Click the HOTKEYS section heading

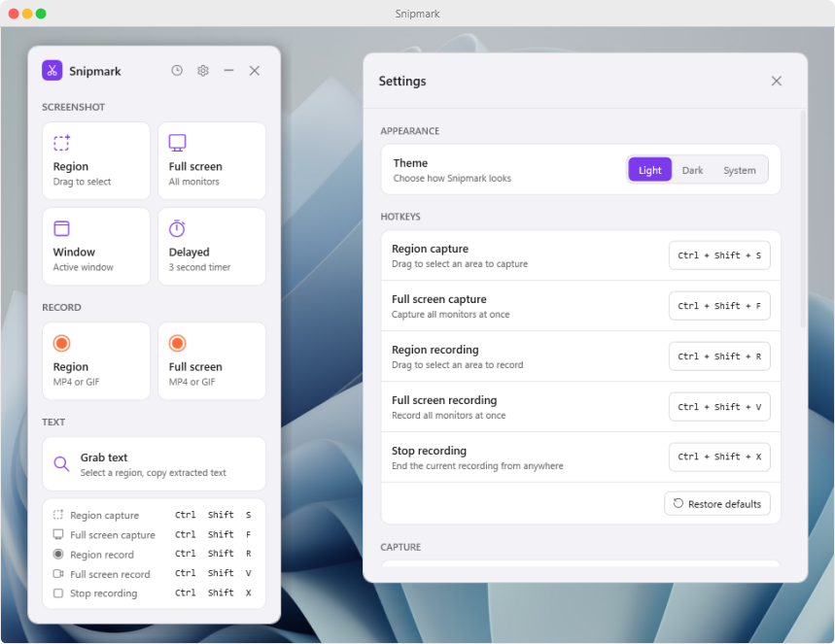click(400, 217)
